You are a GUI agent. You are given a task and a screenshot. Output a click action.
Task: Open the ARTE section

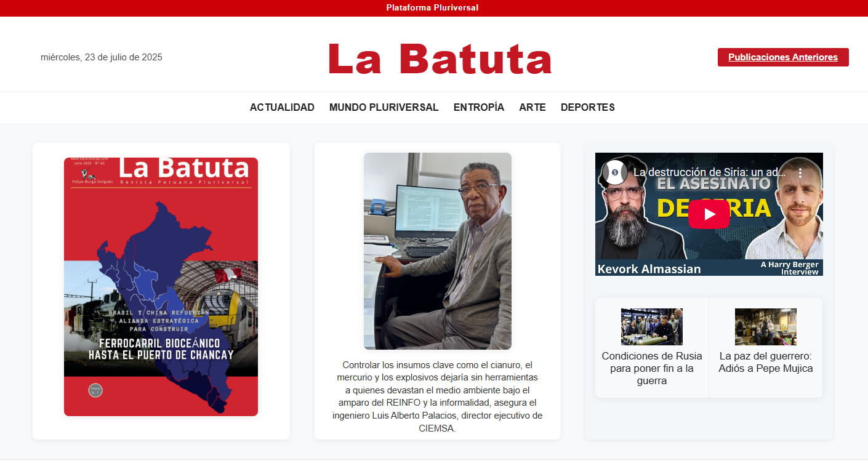[532, 107]
